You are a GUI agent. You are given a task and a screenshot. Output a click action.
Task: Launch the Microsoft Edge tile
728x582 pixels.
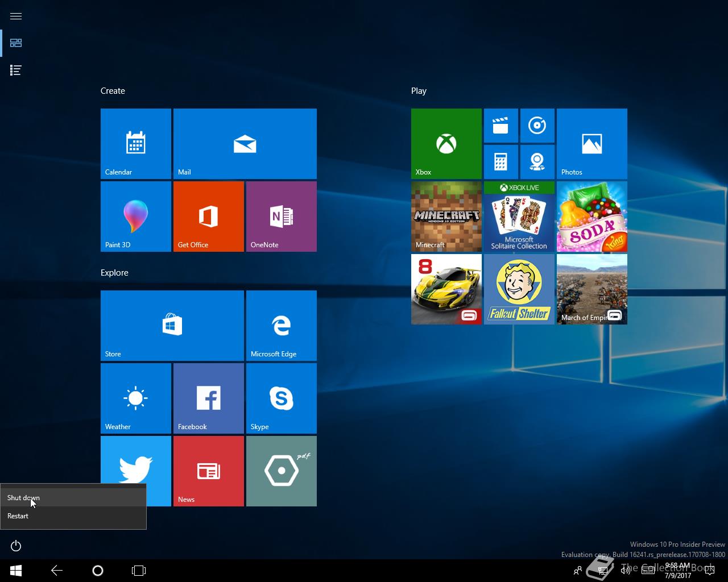pyautogui.click(x=282, y=326)
